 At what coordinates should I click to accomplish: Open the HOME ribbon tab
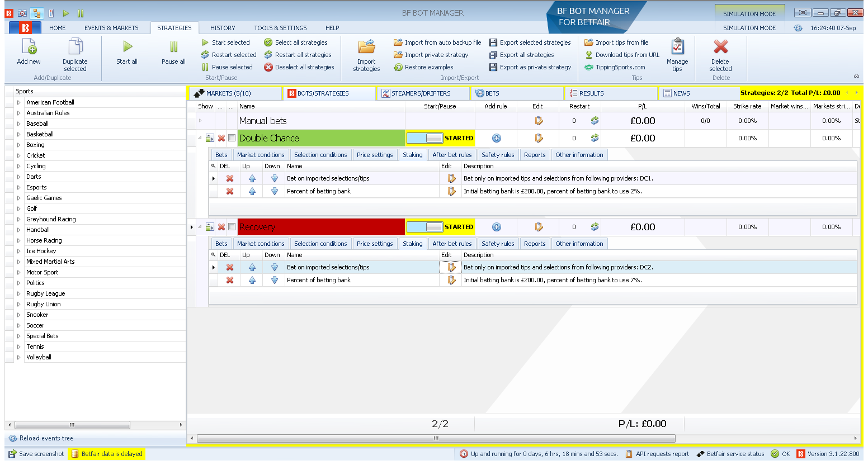(57, 28)
